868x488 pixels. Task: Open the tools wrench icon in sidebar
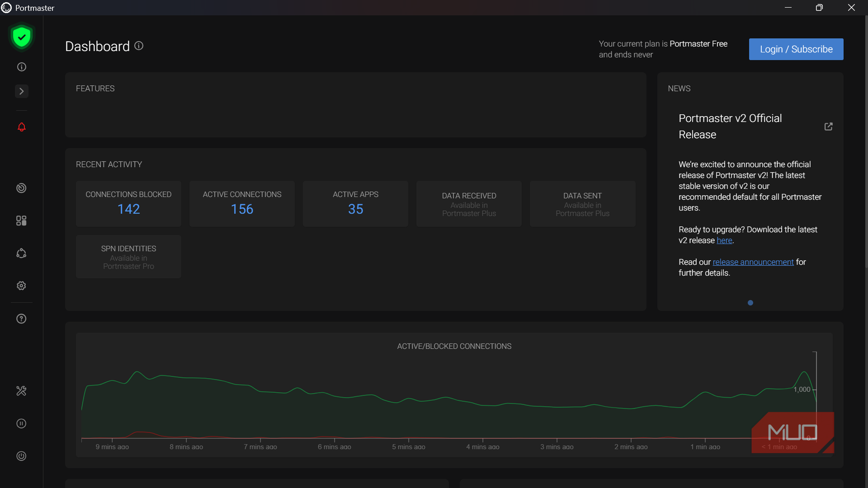tap(22, 391)
